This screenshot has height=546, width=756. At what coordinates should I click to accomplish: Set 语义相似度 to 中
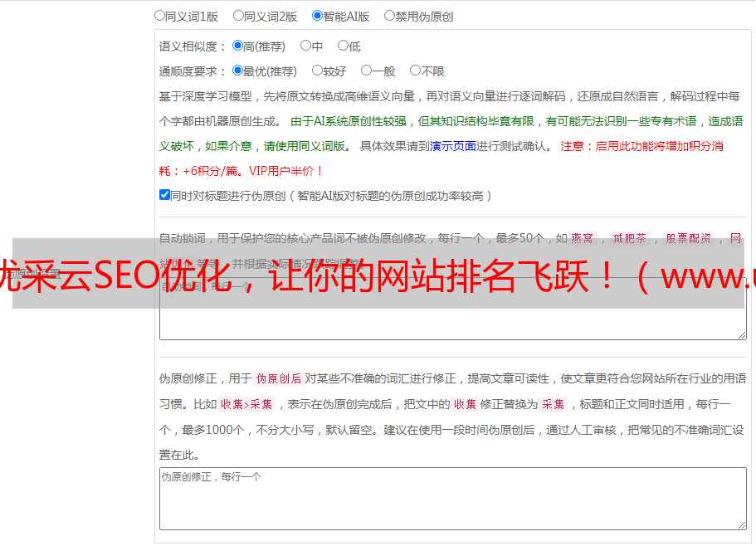[x=305, y=46]
